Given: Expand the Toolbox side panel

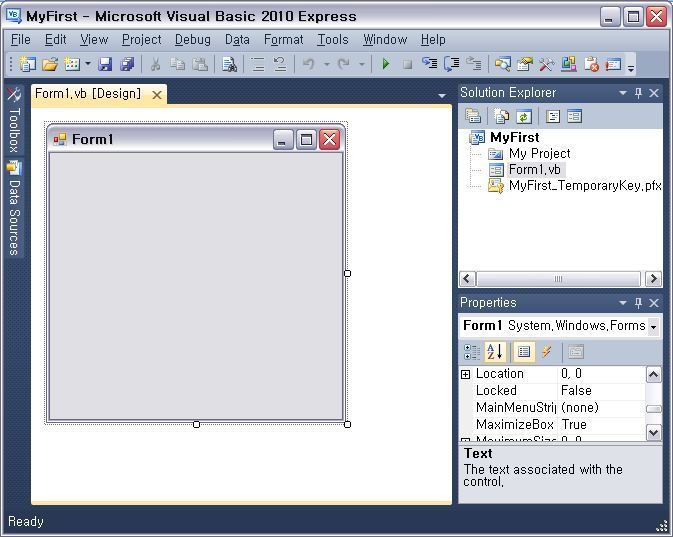Looking at the screenshot, I should 14,121.
